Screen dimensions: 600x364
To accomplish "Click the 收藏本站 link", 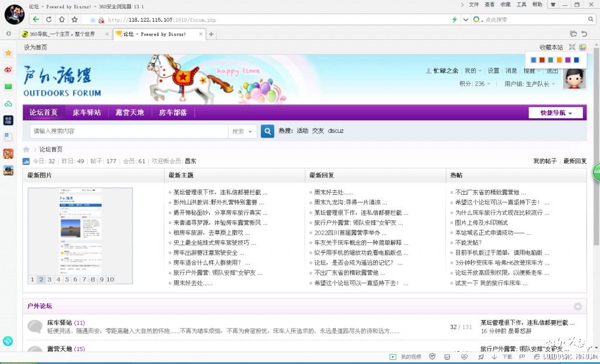I will (x=551, y=47).
